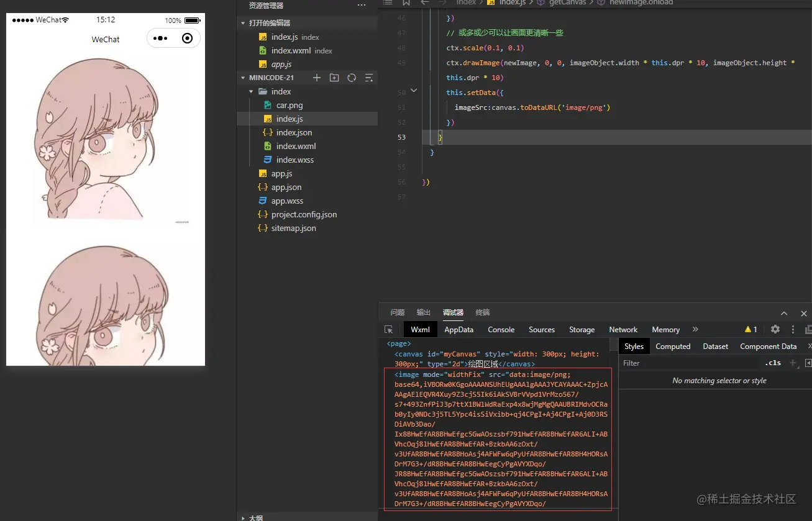Open project.config.json file

pos(304,214)
